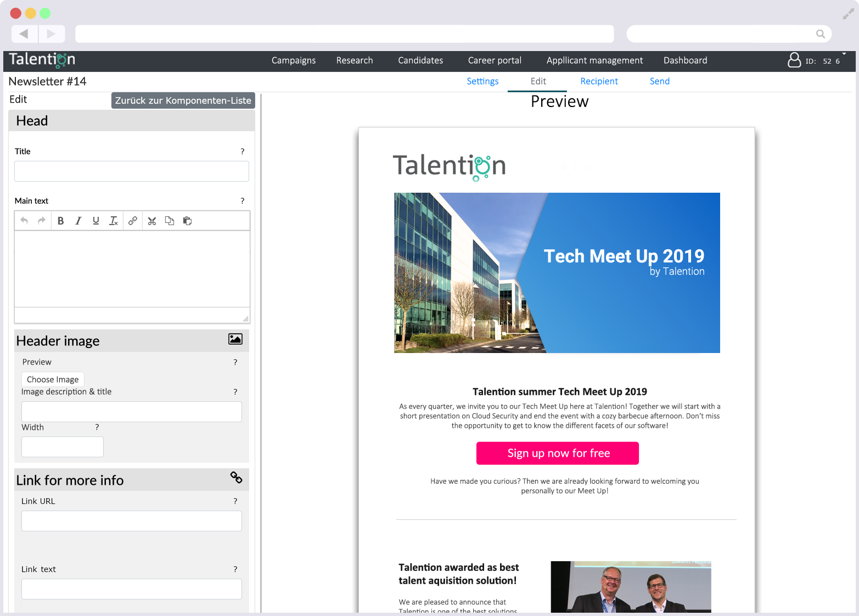Open the Research menu
This screenshot has width=859, height=616.
coord(355,60)
